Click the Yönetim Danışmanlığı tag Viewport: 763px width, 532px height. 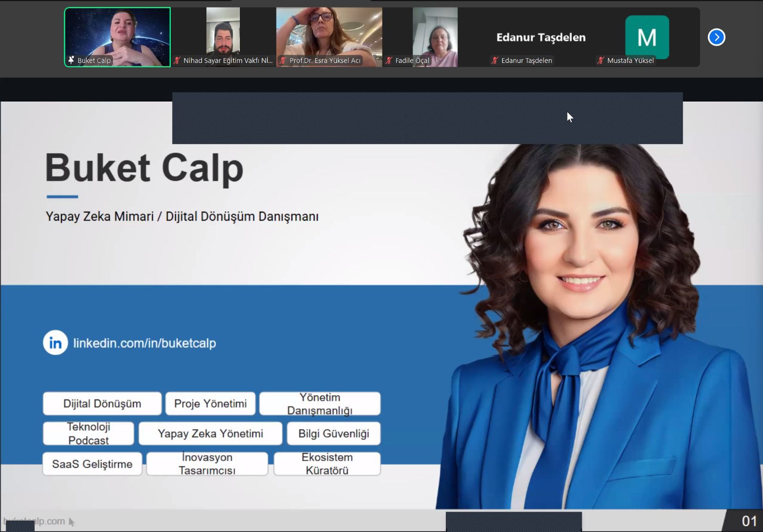click(x=320, y=404)
